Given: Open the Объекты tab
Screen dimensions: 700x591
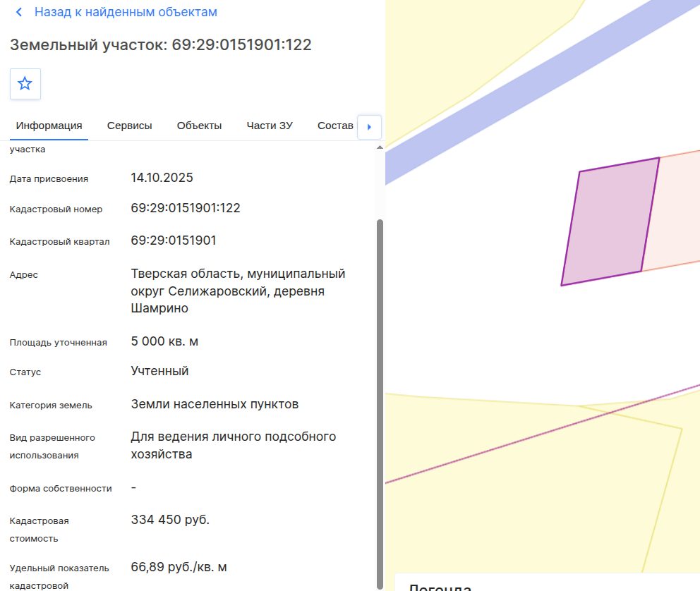Looking at the screenshot, I should [199, 126].
